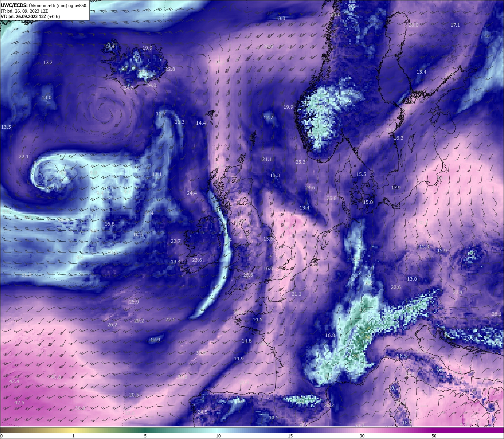Select the 22.8 value east of Iceland
Screen dimensions: 504x439
pos(170,69)
